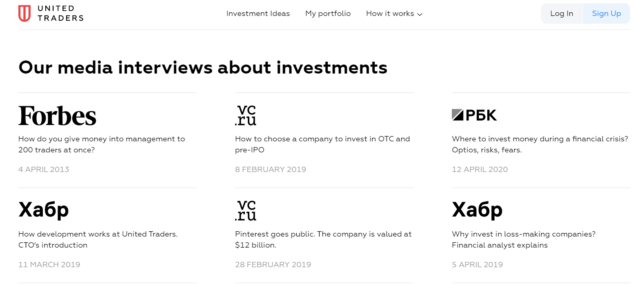Open the Pinterest goes public article
Screen dimensions: 644x286
[x=323, y=239]
